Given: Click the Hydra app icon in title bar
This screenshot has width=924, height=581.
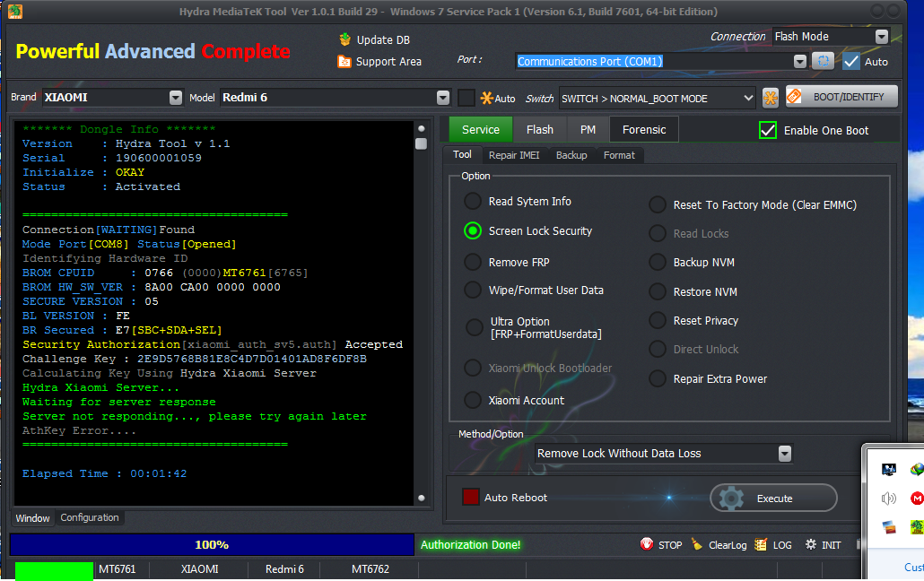Looking at the screenshot, I should pyautogui.click(x=15, y=11).
